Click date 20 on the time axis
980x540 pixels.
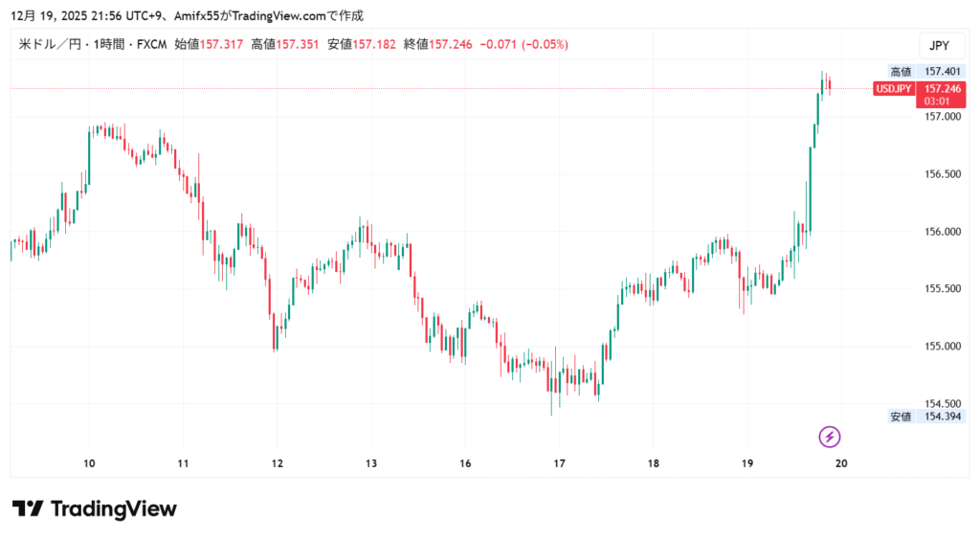pyautogui.click(x=841, y=463)
